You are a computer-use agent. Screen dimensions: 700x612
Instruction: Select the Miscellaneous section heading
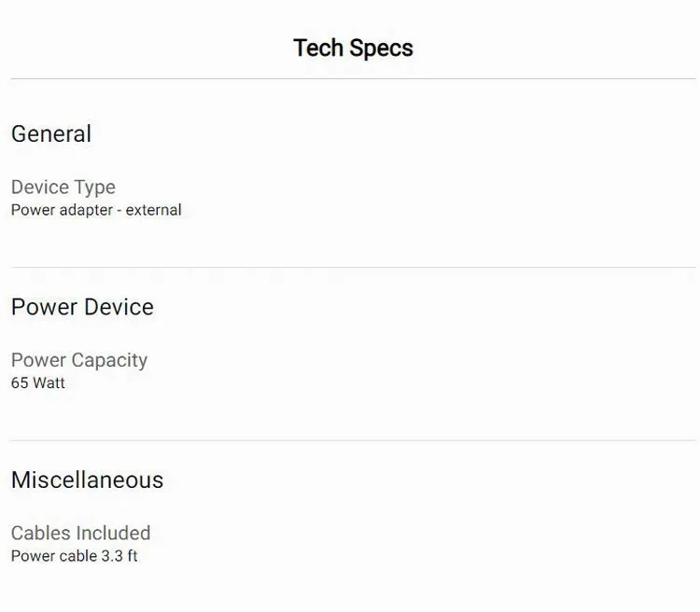[87, 480]
